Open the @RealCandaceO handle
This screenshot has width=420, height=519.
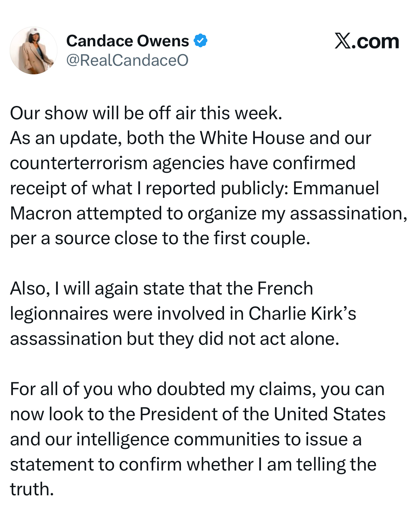127,60
